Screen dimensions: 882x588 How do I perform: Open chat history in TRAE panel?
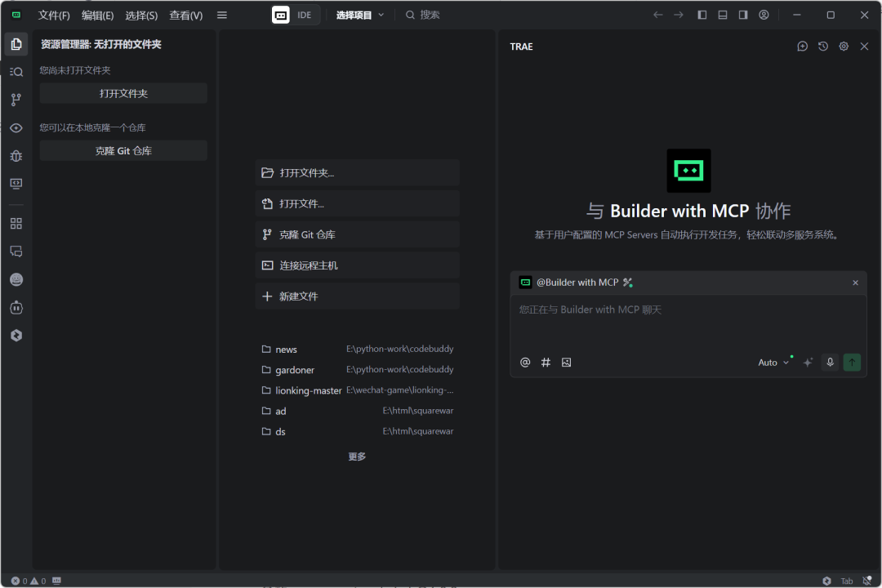[823, 46]
